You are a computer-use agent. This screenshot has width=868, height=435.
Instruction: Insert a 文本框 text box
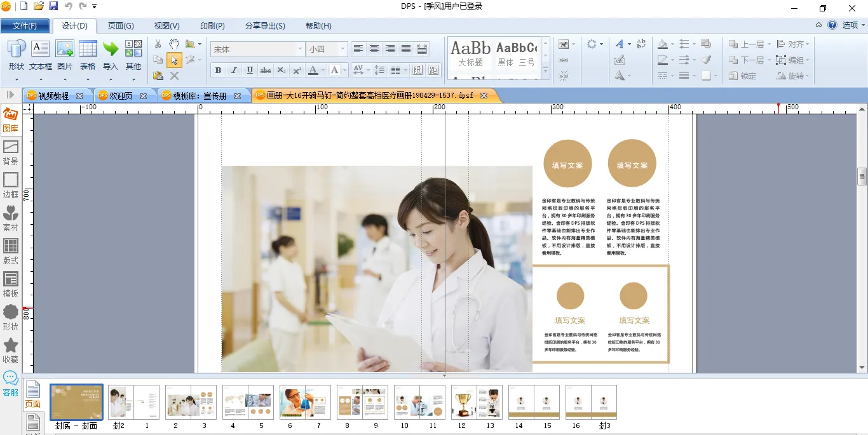pyautogui.click(x=41, y=55)
